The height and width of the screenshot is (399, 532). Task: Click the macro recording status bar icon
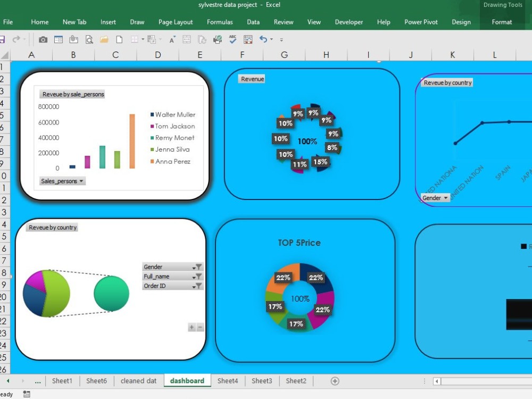(x=27, y=394)
